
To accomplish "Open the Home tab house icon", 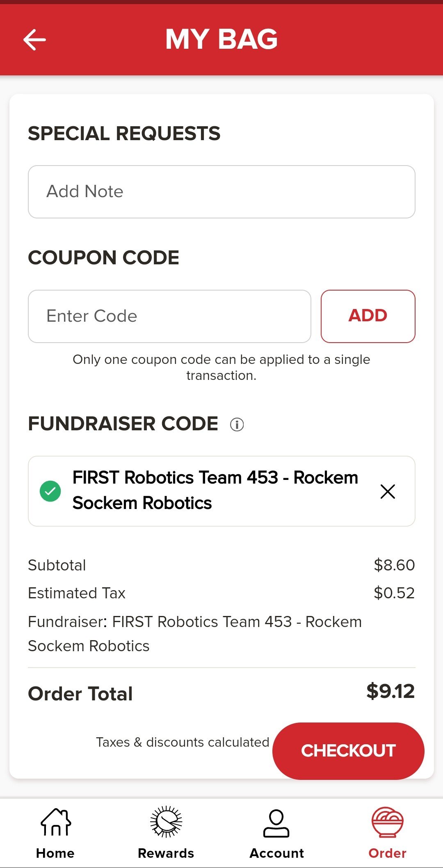I will coord(56,822).
